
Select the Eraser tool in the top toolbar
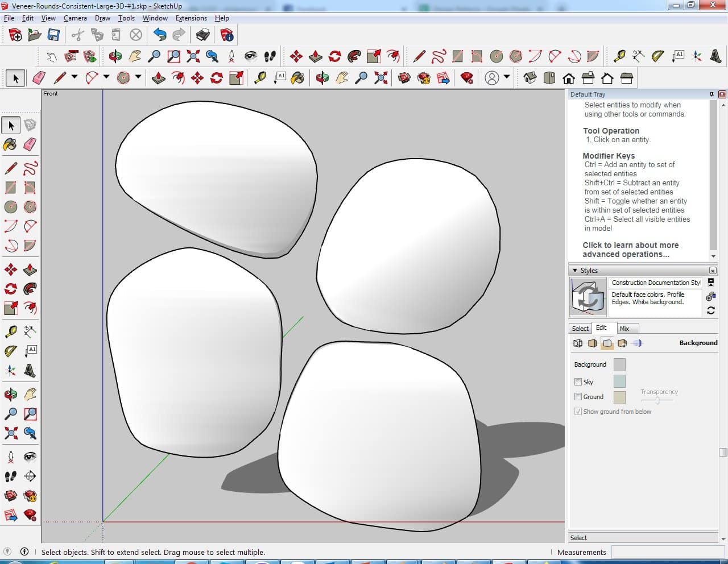coord(39,78)
